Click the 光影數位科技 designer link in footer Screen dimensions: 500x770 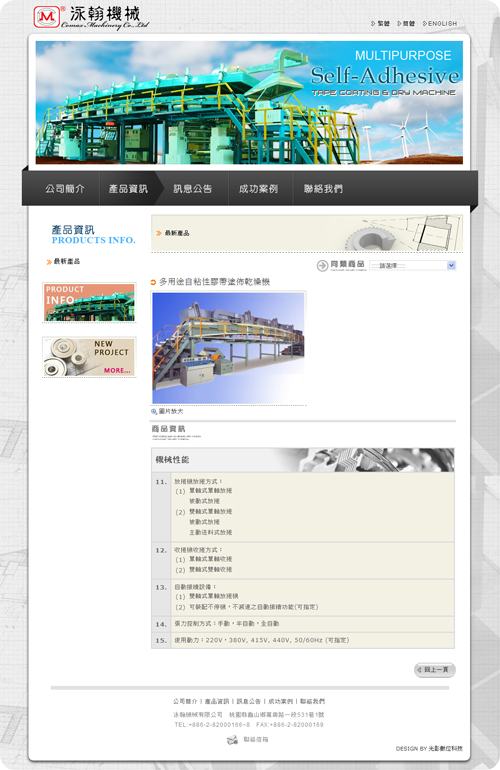coord(445,748)
